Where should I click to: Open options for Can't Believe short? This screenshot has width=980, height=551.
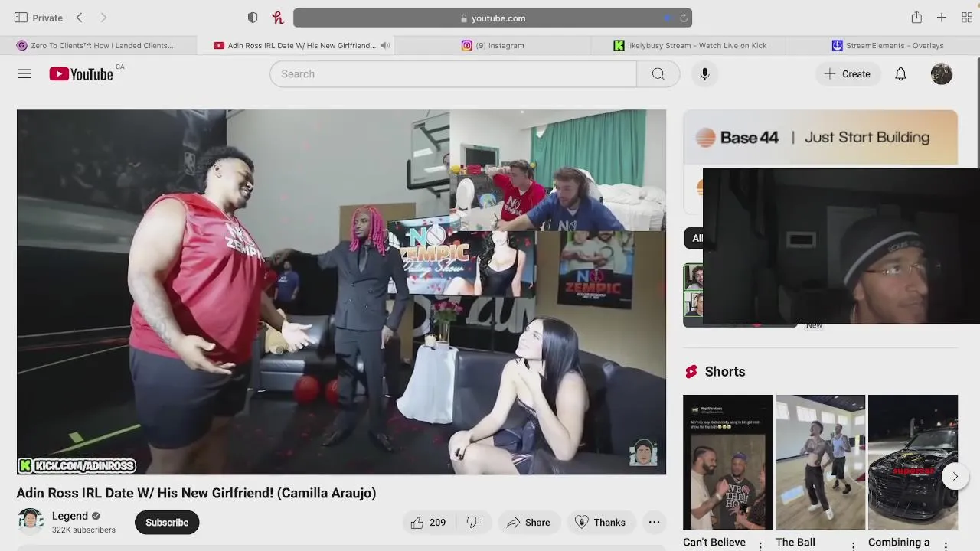(x=760, y=546)
